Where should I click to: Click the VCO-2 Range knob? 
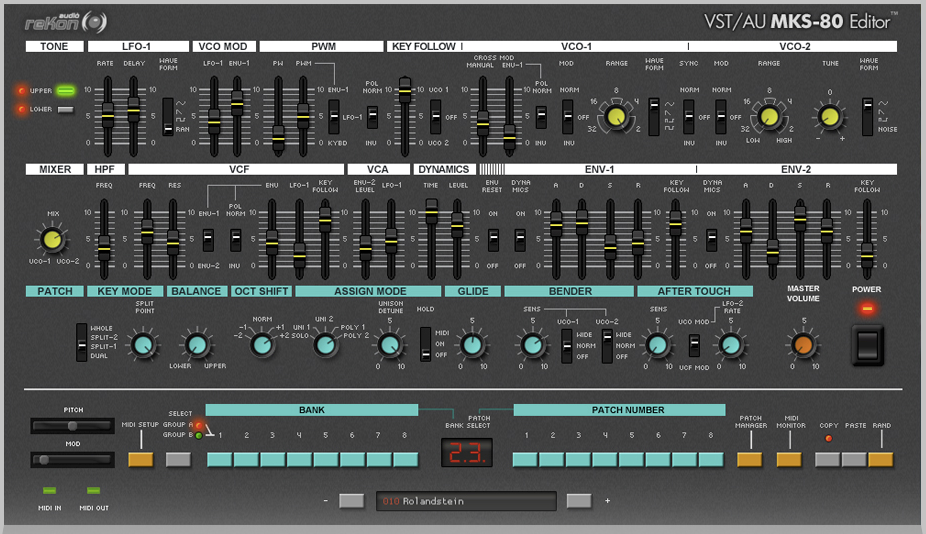point(769,116)
